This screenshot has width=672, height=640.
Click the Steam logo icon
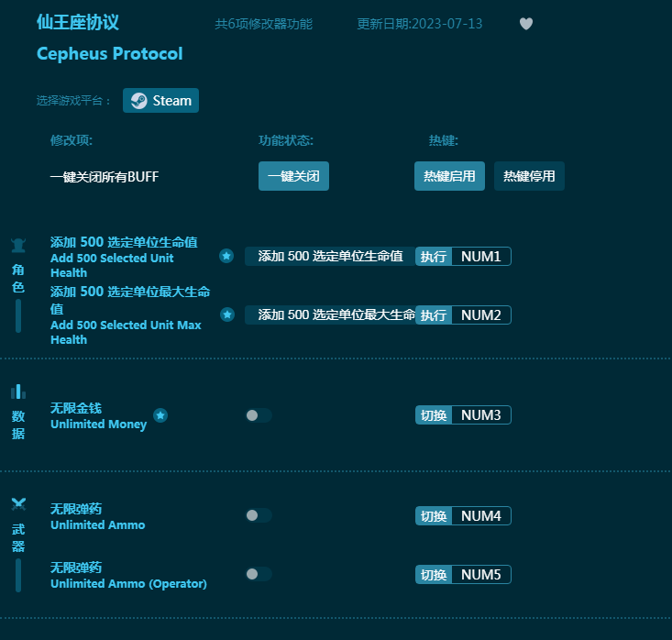138,101
